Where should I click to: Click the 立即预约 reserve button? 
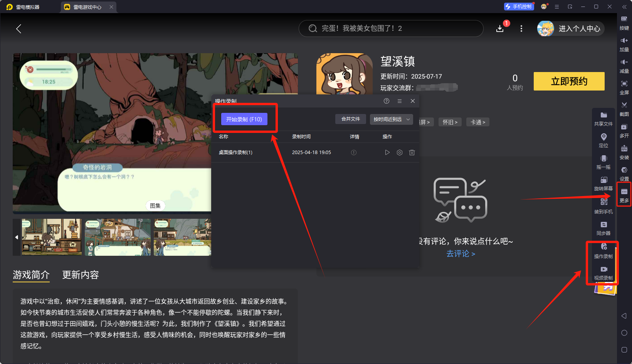coord(569,81)
